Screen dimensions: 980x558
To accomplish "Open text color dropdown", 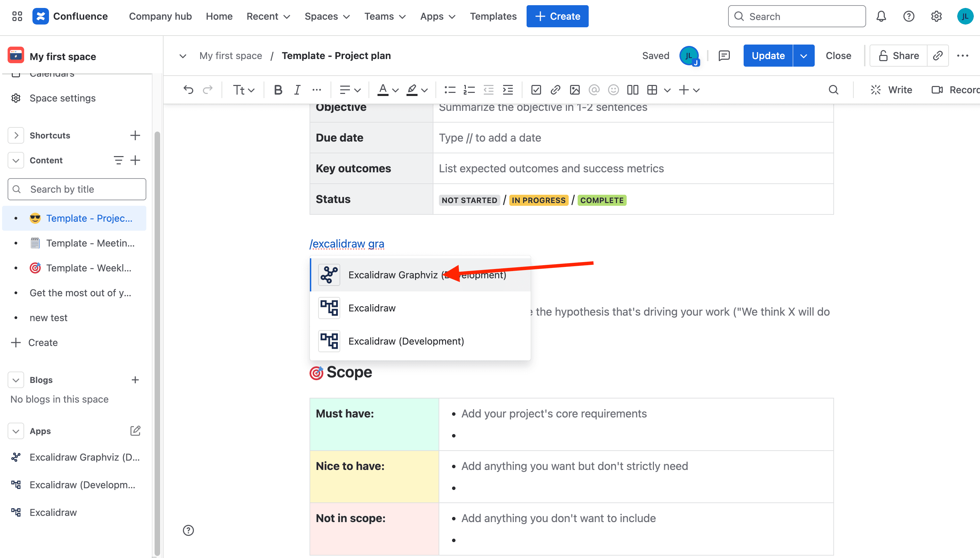I will 388,90.
